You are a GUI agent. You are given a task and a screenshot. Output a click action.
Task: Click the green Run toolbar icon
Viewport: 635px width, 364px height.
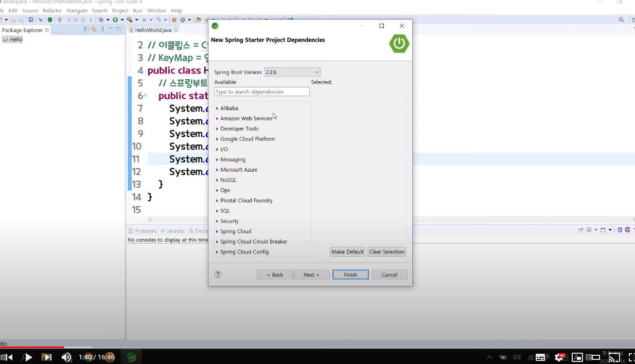115,20
